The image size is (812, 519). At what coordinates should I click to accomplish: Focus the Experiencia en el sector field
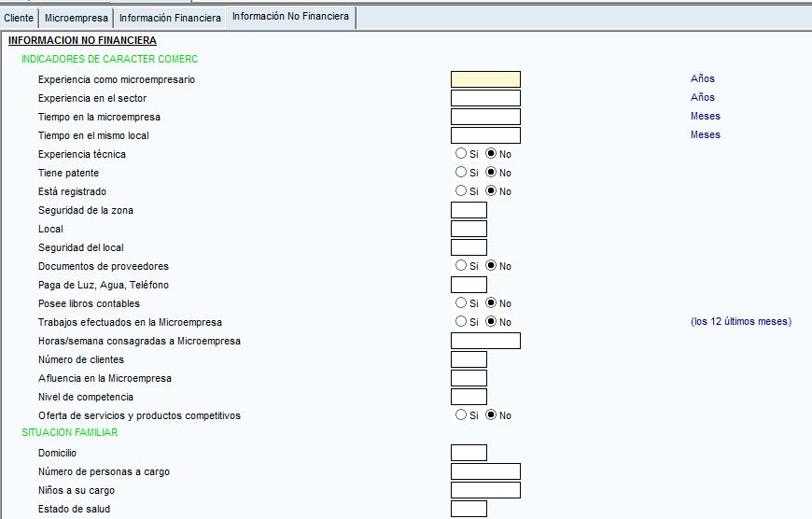(485, 98)
